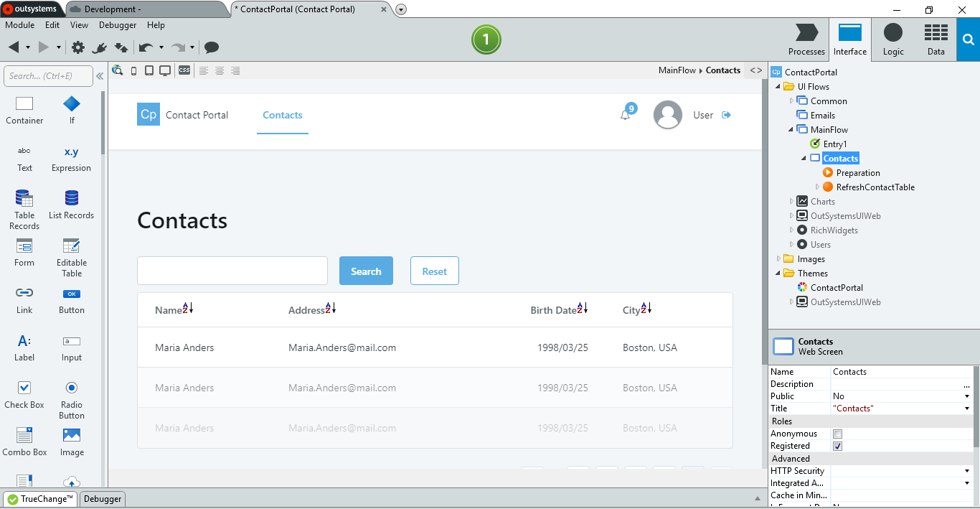Switch to the Interface layer tab

850,39
